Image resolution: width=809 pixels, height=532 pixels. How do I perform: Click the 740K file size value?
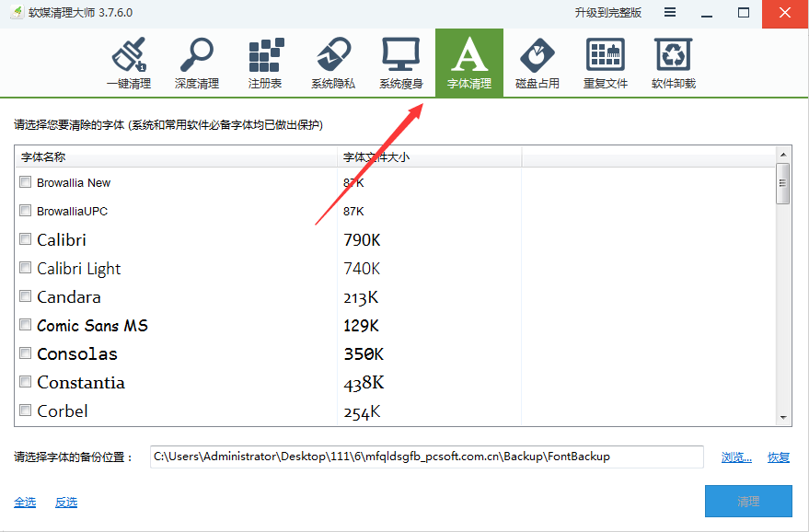362,269
